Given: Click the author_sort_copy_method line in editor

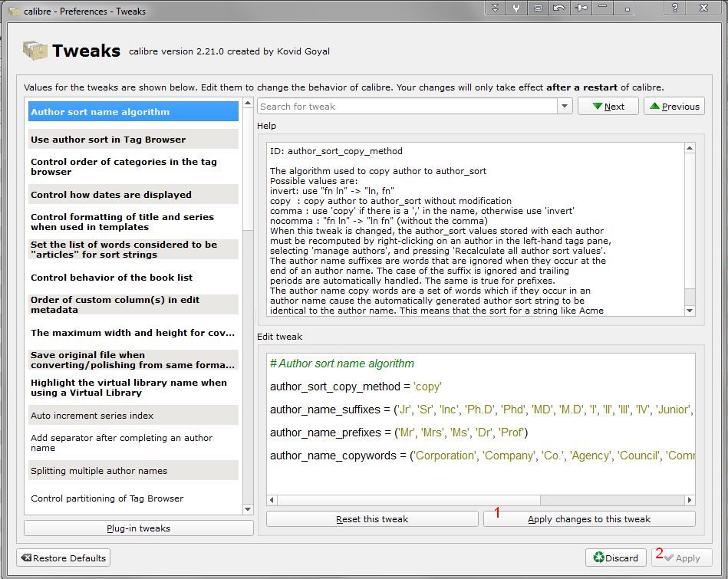Looking at the screenshot, I should pyautogui.click(x=356, y=387).
